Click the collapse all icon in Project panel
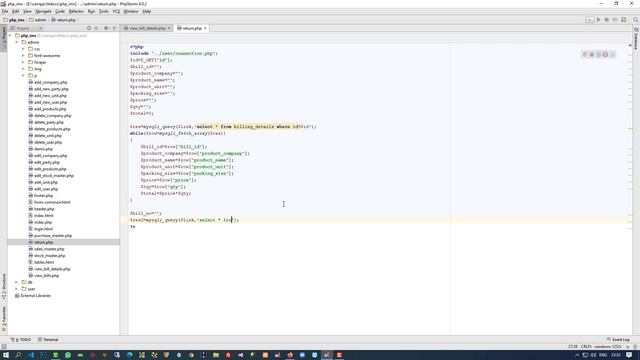Image resolution: width=640 pixels, height=360 pixels. pos(97,28)
